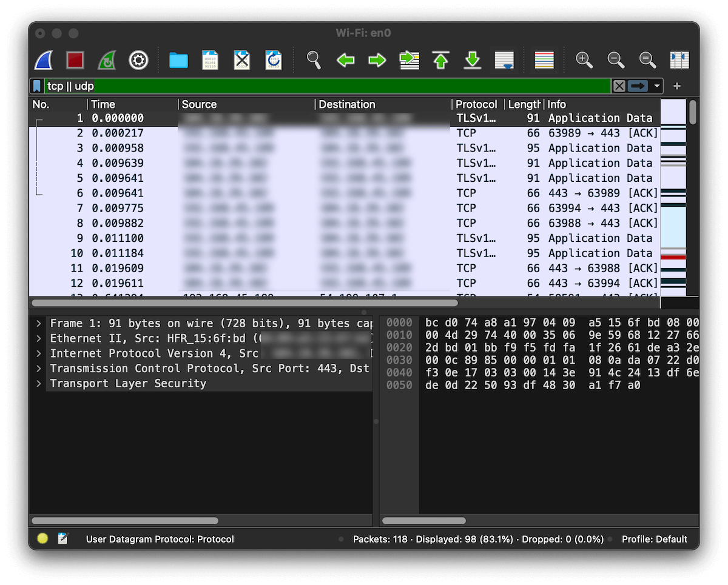
Task: Expand Transmission Control Protocol details
Action: click(38, 369)
